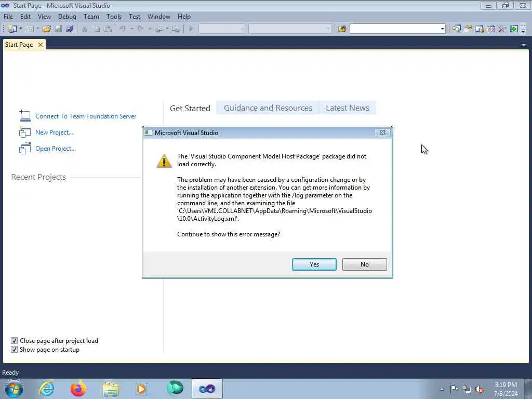Image resolution: width=532 pixels, height=399 pixels.
Task: Click Connect To Team Foundation Server link
Action: click(86, 116)
